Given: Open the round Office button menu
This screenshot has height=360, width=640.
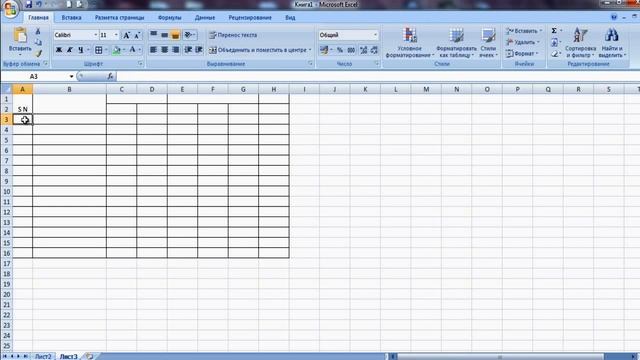Looking at the screenshot, I should (x=10, y=9).
